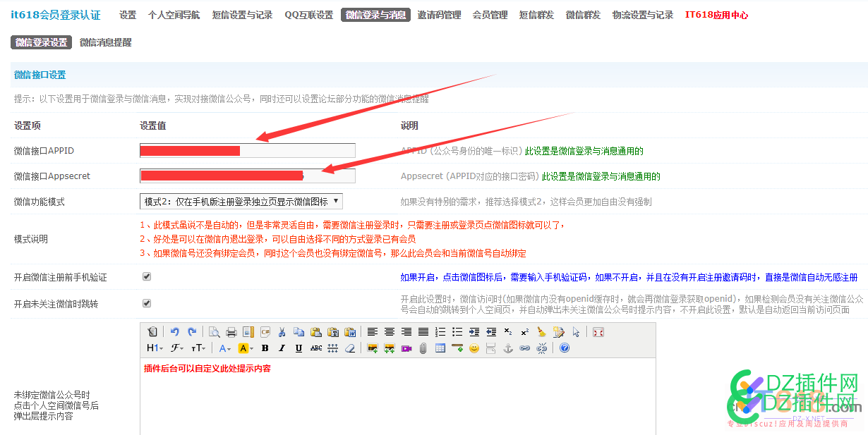This screenshot has height=435, width=868.
Task: Open the Insert Table icon
Action: click(x=439, y=348)
